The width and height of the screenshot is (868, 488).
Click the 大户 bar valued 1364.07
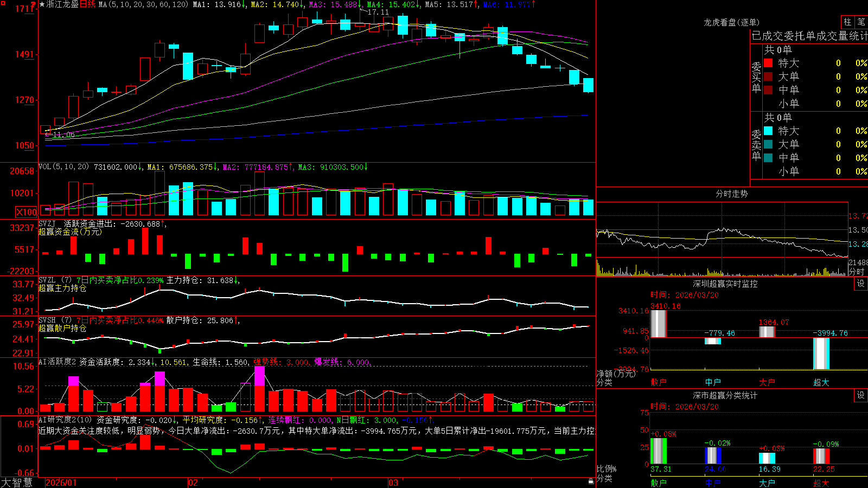pos(767,332)
